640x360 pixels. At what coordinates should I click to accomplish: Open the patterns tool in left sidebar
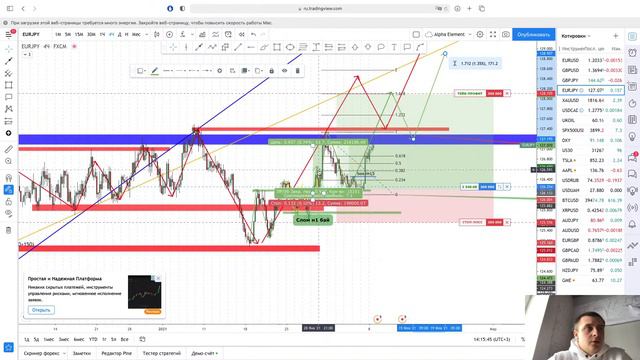9,109
